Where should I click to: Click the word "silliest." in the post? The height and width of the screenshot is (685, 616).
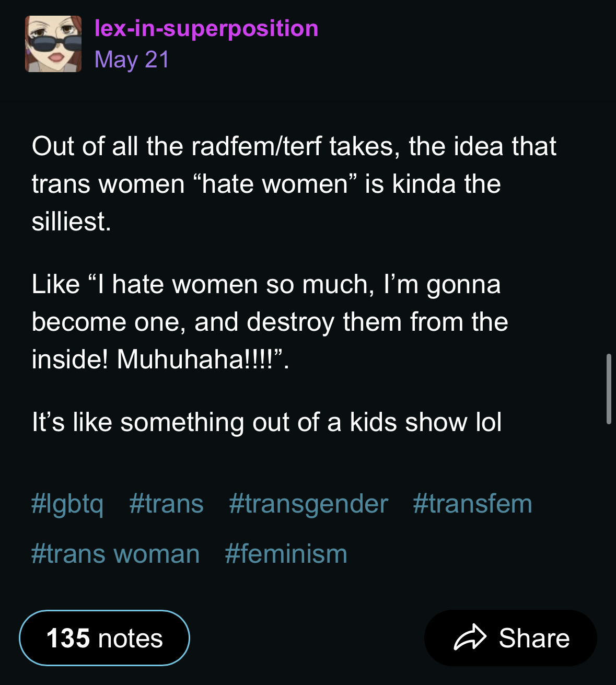[x=72, y=222]
